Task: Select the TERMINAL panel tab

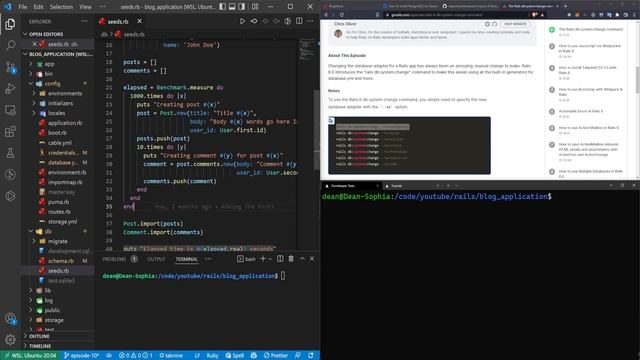Action: [187, 259]
